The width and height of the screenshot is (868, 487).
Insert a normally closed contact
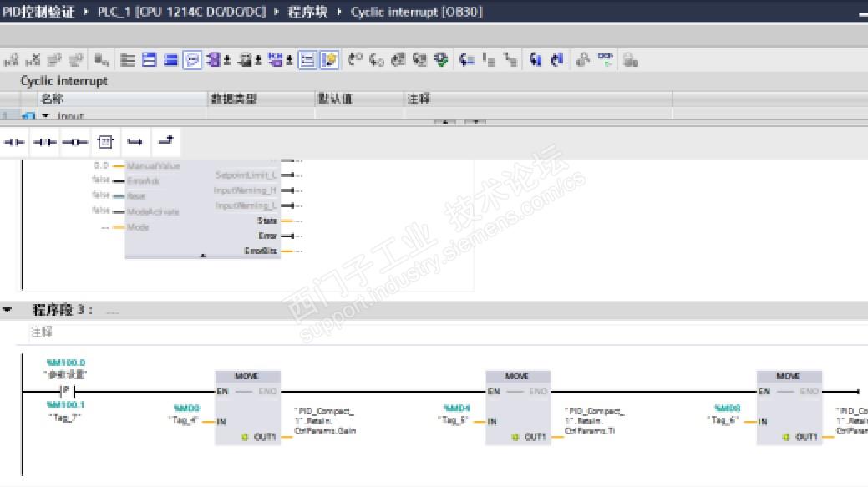[45, 142]
